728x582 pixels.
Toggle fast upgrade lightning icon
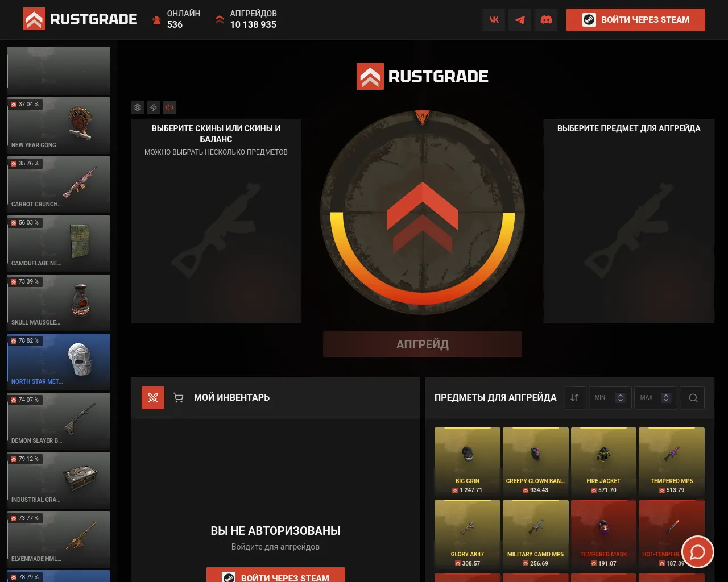point(154,107)
